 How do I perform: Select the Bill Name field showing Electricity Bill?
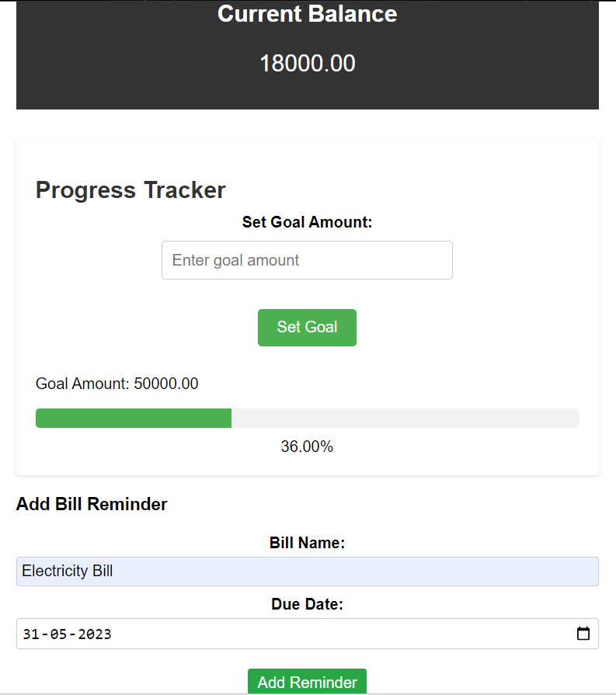307,571
